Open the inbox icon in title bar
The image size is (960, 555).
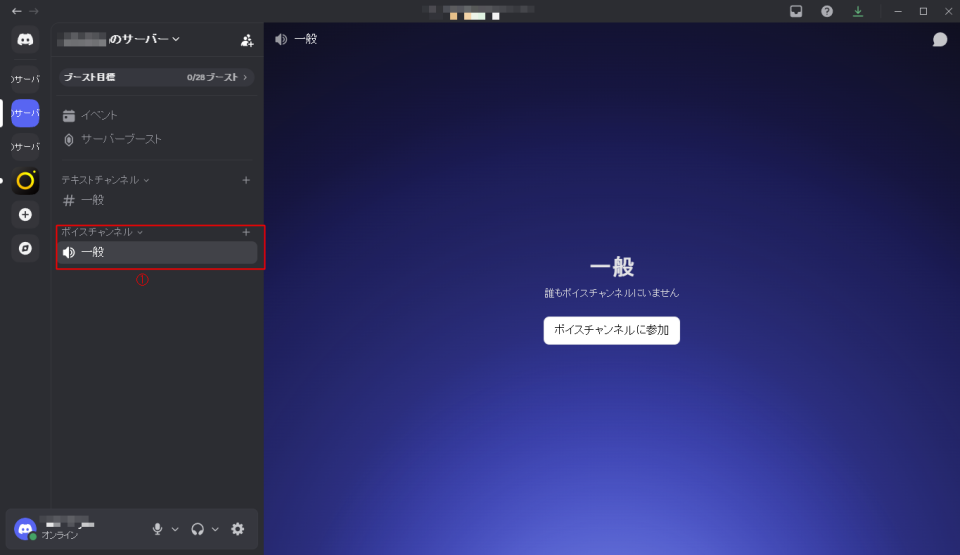click(x=796, y=11)
